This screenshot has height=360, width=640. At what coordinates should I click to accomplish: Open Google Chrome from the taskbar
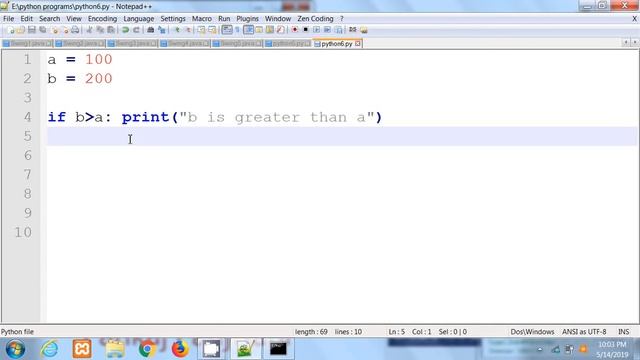click(x=147, y=349)
